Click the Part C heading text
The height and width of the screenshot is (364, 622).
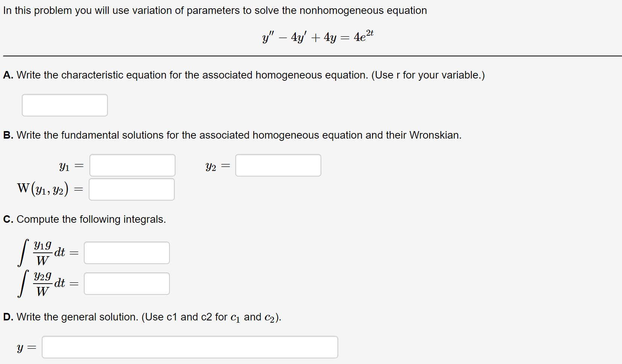(84, 219)
